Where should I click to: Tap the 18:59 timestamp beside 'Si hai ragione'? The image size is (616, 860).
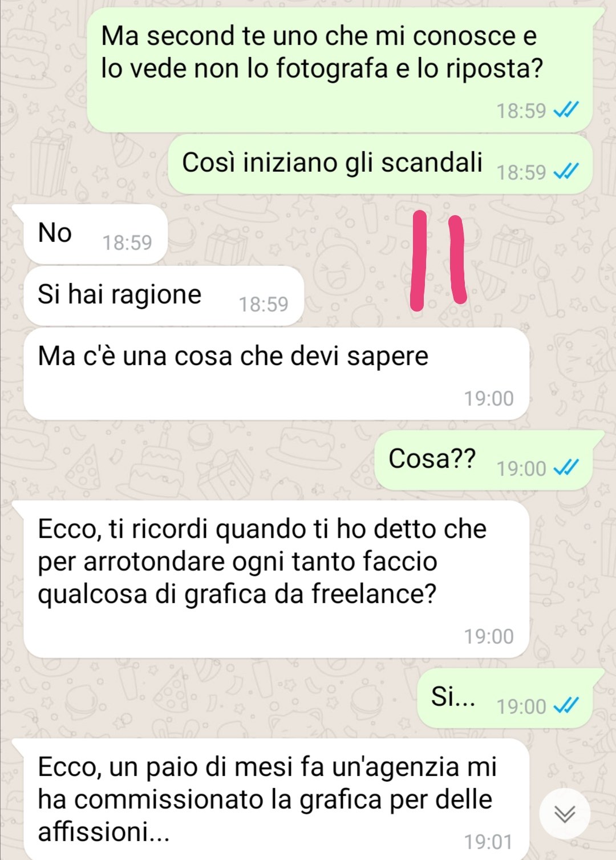(x=264, y=305)
